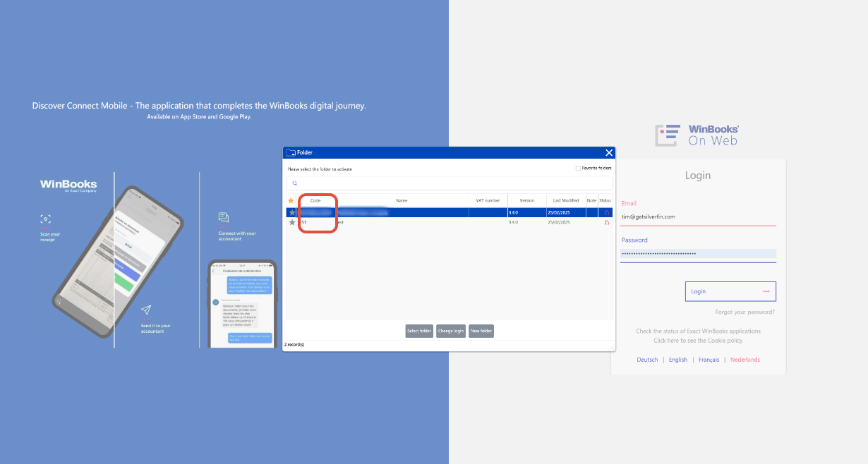The image size is (868, 464).
Task: Enable the Favorite folders checkbox
Action: pyautogui.click(x=578, y=168)
